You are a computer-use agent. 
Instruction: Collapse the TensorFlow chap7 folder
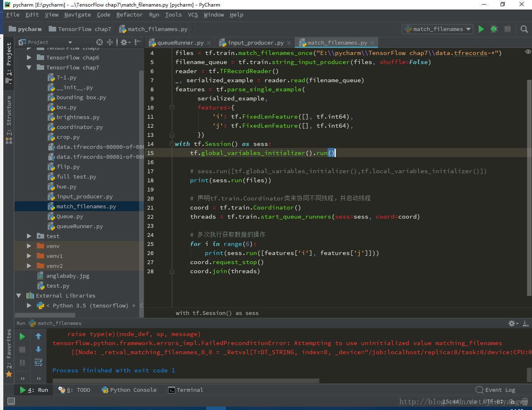point(29,67)
